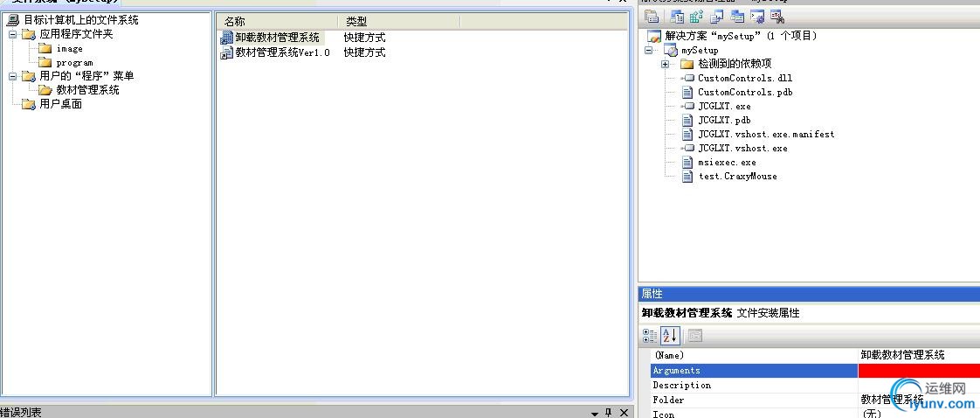The height and width of the screenshot is (418, 980).
Task: Click the 教材管理系统Ver1.0 shortcut icon
Action: (x=226, y=53)
